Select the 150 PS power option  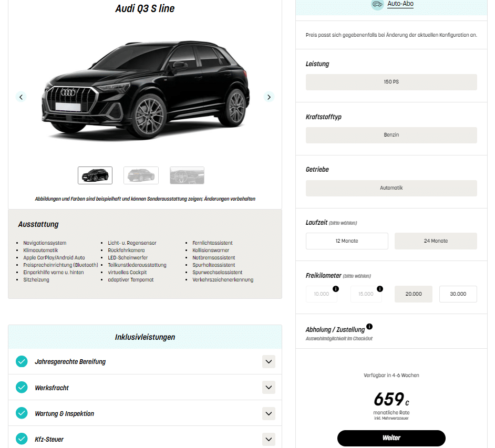tap(391, 82)
